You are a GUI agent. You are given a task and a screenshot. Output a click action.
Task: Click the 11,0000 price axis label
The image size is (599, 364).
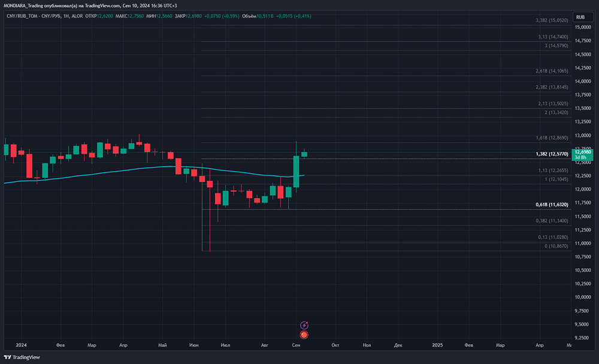pos(583,243)
